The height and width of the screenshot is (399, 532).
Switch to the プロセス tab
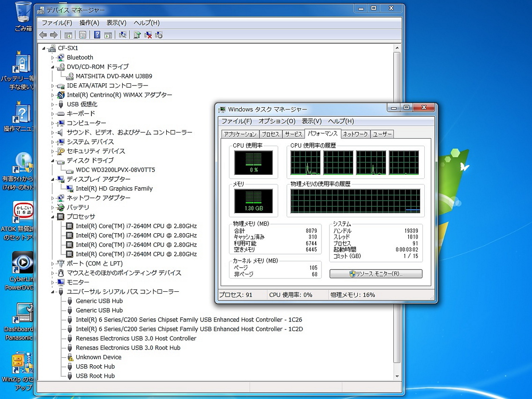pos(270,134)
